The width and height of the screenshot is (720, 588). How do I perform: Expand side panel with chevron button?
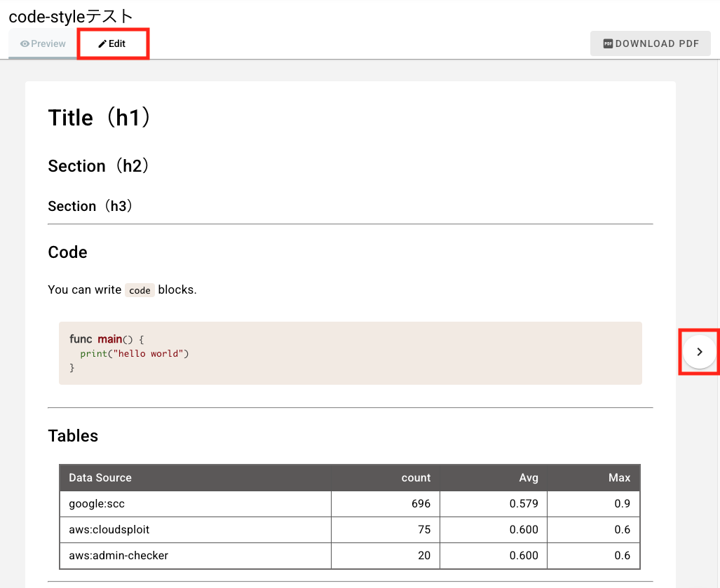(700, 352)
